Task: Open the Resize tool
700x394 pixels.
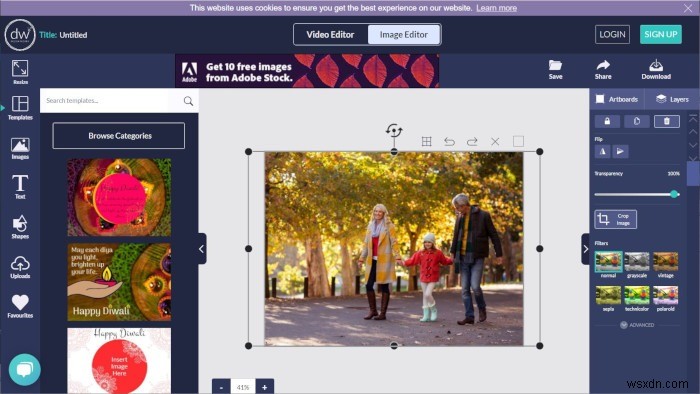Action: pyautogui.click(x=20, y=72)
